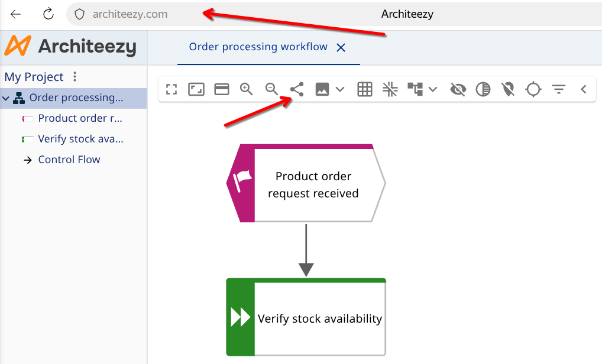Viewport: 602px width, 364px height.
Task: Click the filter icon in toolbar
Action: pos(559,89)
